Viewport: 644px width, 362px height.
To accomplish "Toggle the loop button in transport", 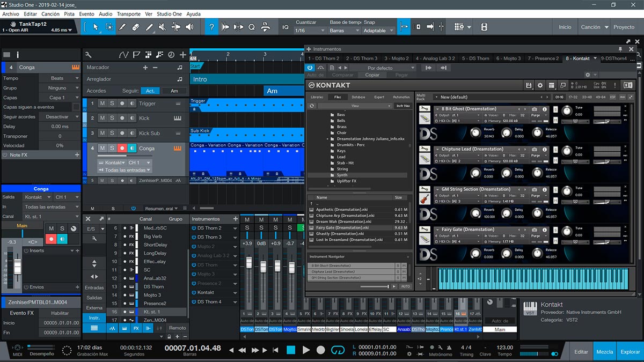I will 338,350.
